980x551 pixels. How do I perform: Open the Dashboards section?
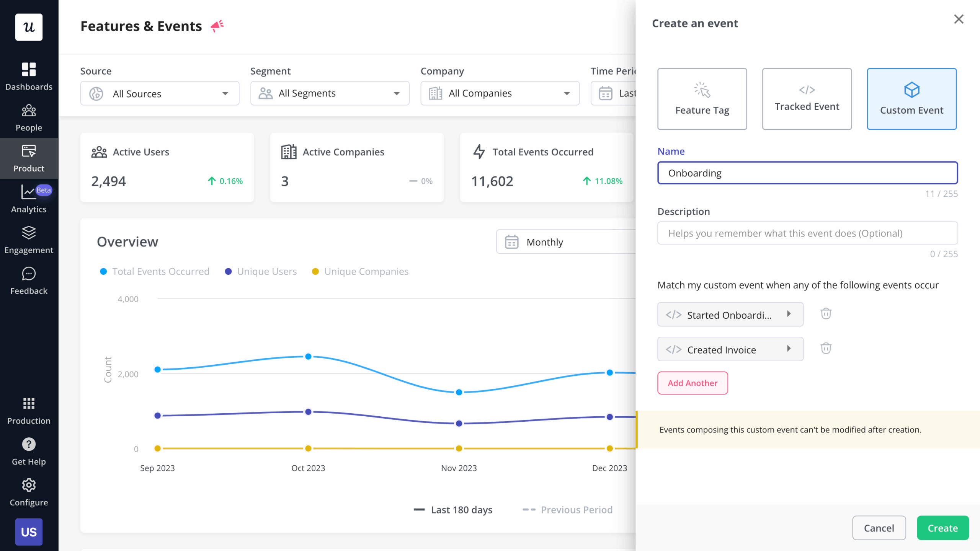(29, 75)
